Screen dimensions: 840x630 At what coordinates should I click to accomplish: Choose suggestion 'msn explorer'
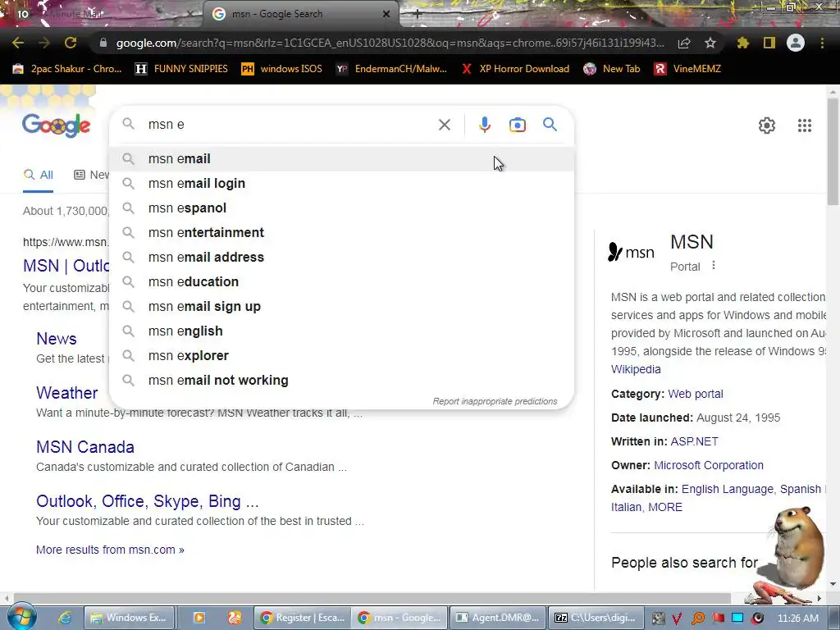pyautogui.click(x=341, y=356)
